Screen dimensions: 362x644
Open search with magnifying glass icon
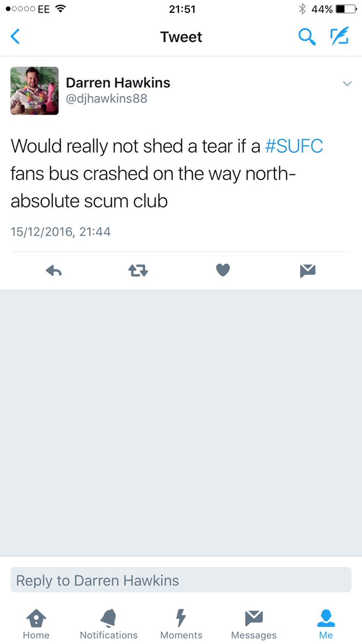coord(307,37)
